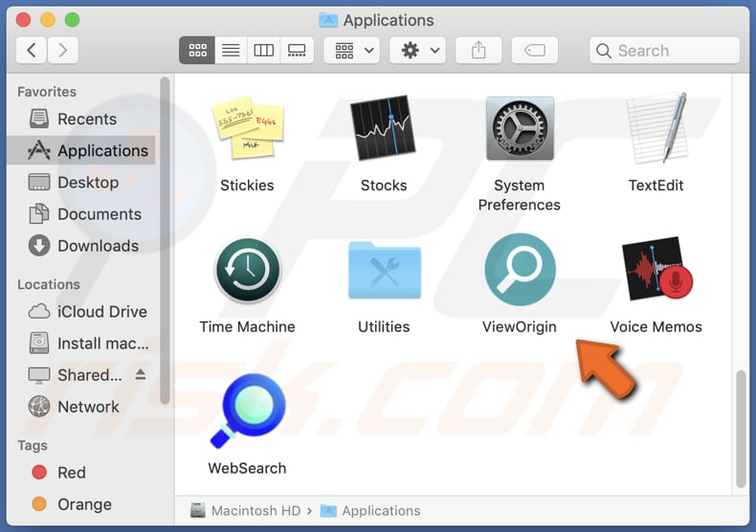Image resolution: width=756 pixels, height=532 pixels.
Task: Select the ViewOrigin app icon
Action: (520, 270)
